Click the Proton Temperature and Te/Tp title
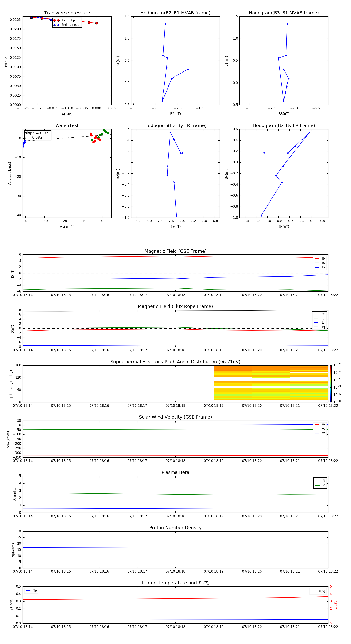 pyautogui.click(x=175, y=583)
